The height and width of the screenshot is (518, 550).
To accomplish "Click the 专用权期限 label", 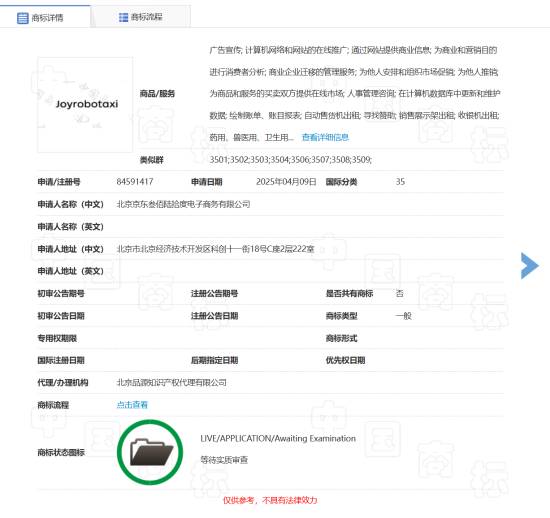I will click(x=57, y=338).
